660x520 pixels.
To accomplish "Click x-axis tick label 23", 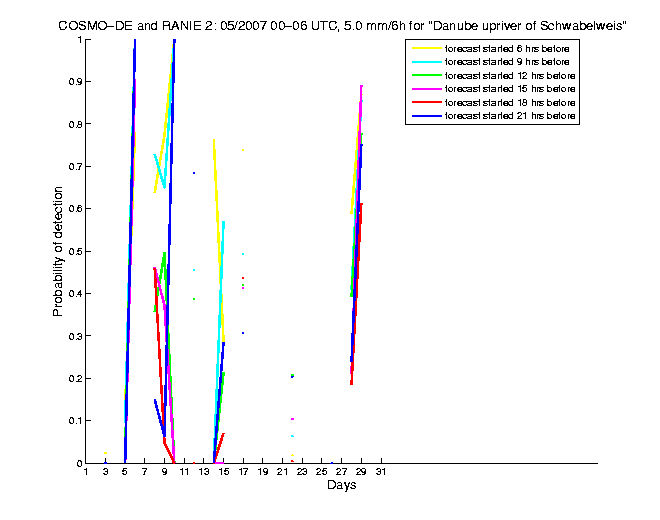I will click(302, 472).
